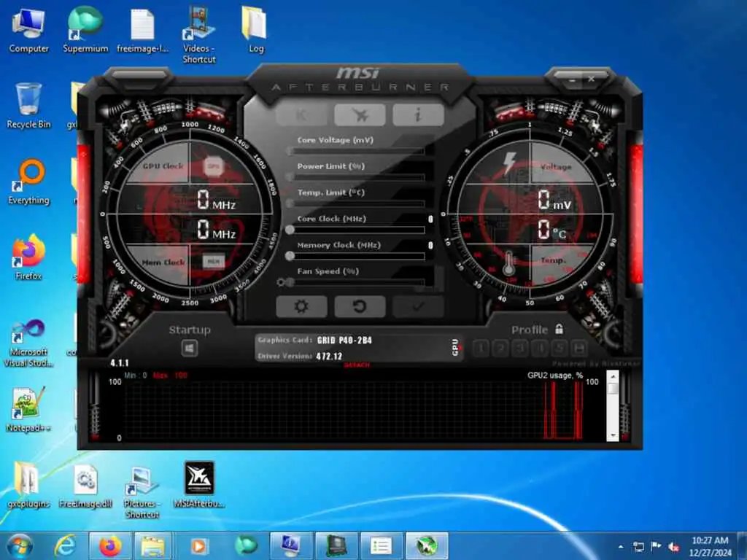Click the red DETACH link
The height and width of the screenshot is (560, 747).
click(x=357, y=365)
